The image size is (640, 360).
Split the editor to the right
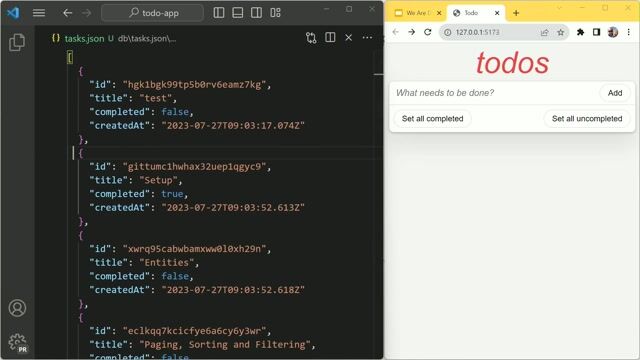point(330,38)
